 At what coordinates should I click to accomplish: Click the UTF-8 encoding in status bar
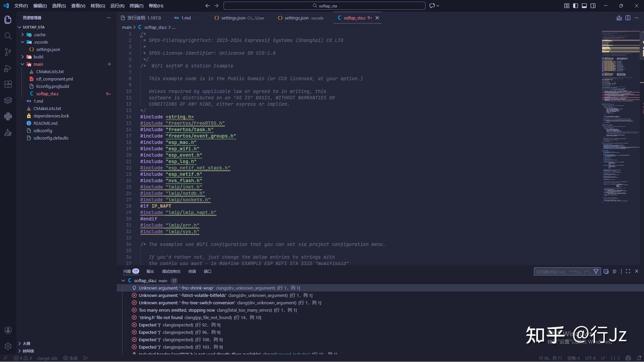point(590,358)
